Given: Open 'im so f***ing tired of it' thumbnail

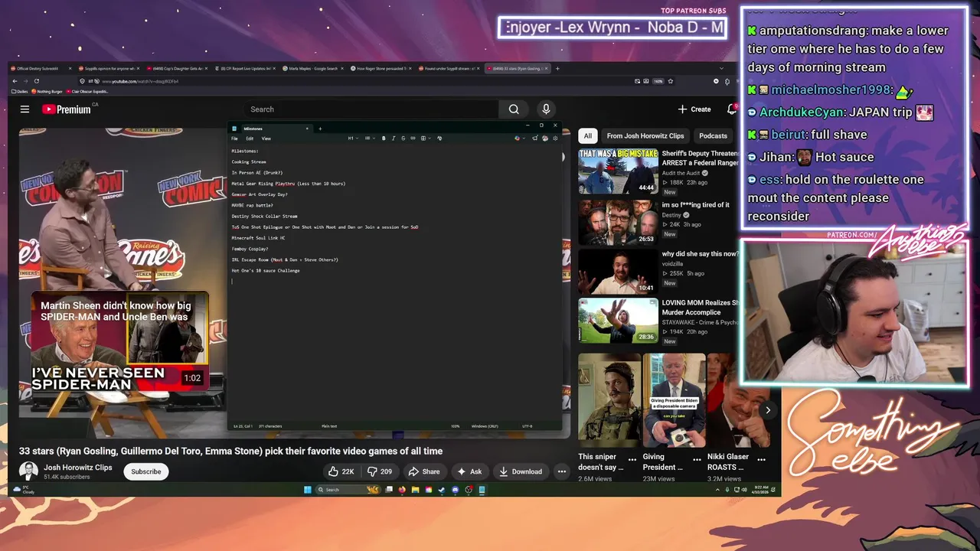Looking at the screenshot, I should coord(618,223).
